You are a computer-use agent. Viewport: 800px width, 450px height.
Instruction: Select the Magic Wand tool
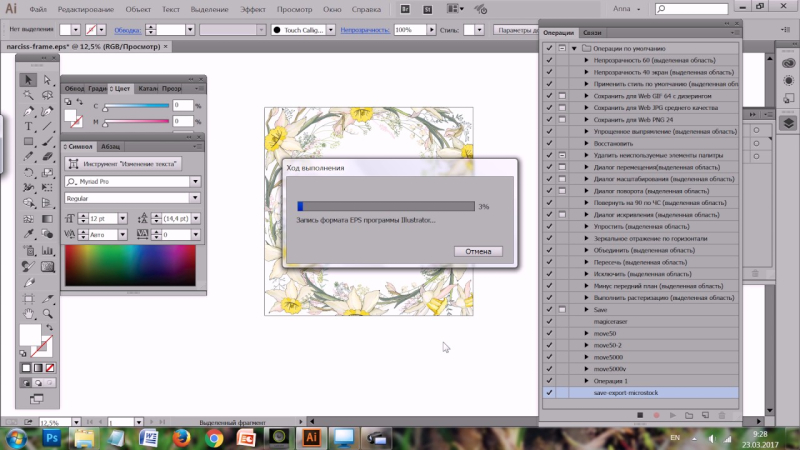(29, 96)
